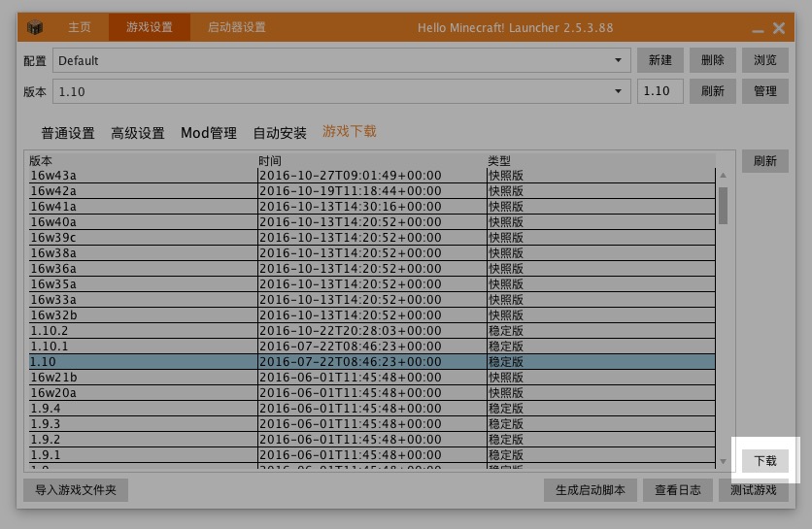Select the 16w36a row
812x529 pixels.
coord(372,268)
